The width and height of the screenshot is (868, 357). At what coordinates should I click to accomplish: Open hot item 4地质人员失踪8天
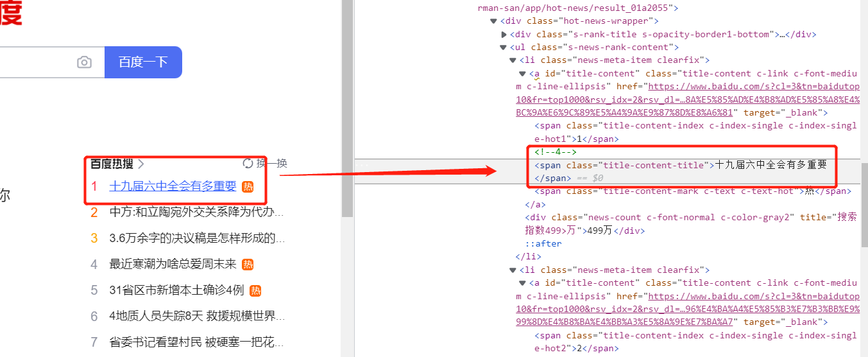point(196,316)
